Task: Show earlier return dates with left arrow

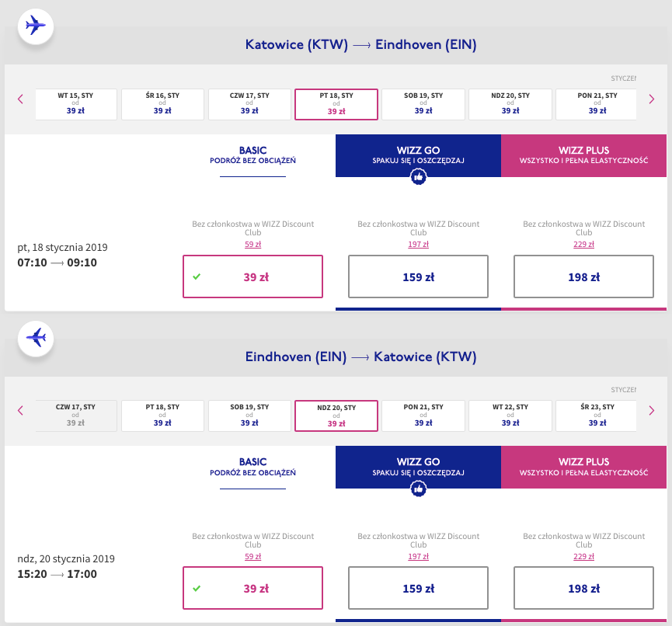Action: (x=21, y=410)
